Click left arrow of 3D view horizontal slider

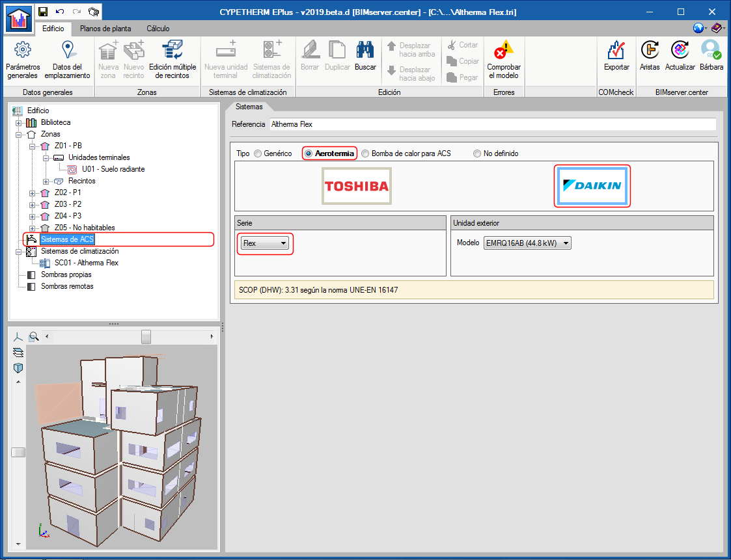tap(47, 336)
